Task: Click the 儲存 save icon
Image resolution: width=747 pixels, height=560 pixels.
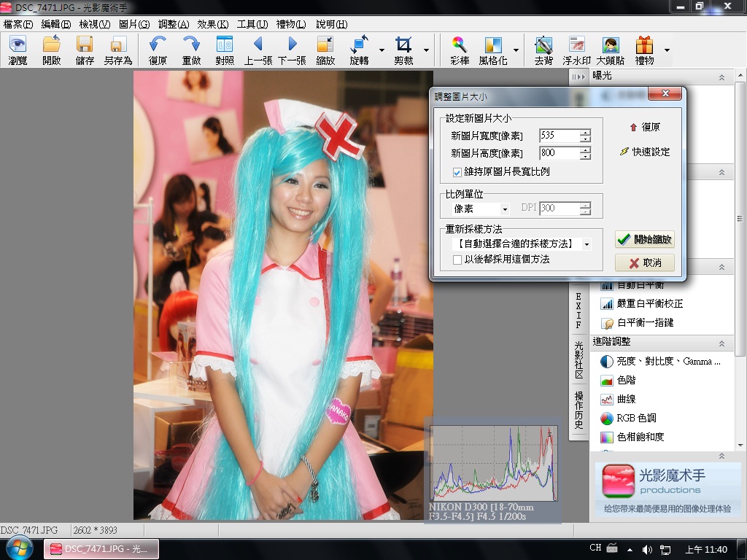Action: (x=85, y=50)
